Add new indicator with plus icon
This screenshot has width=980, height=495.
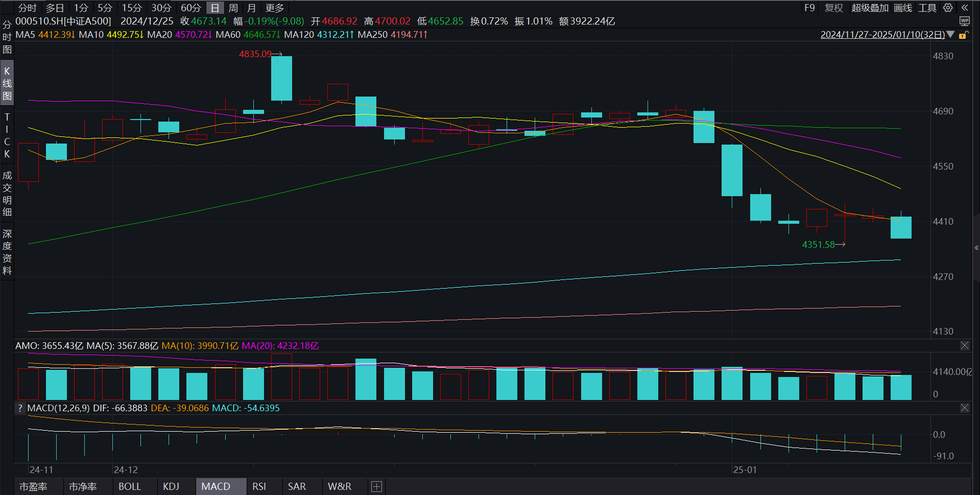point(376,487)
